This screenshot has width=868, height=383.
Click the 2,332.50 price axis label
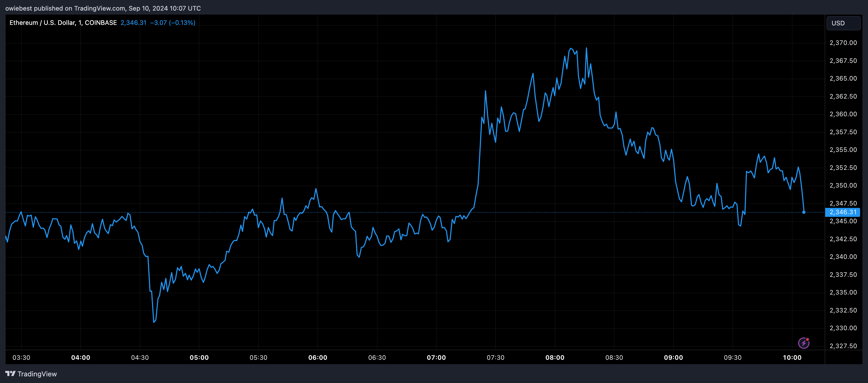tap(843, 310)
